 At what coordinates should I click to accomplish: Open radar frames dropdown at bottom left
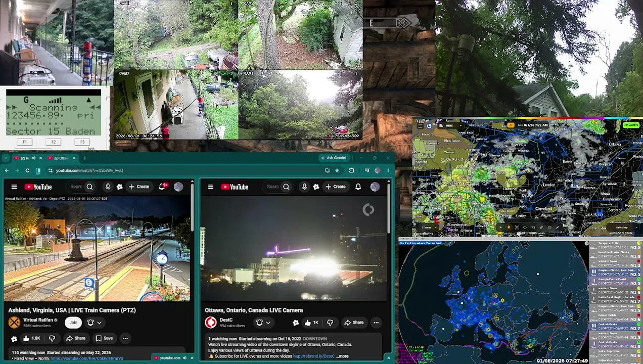(427, 227)
